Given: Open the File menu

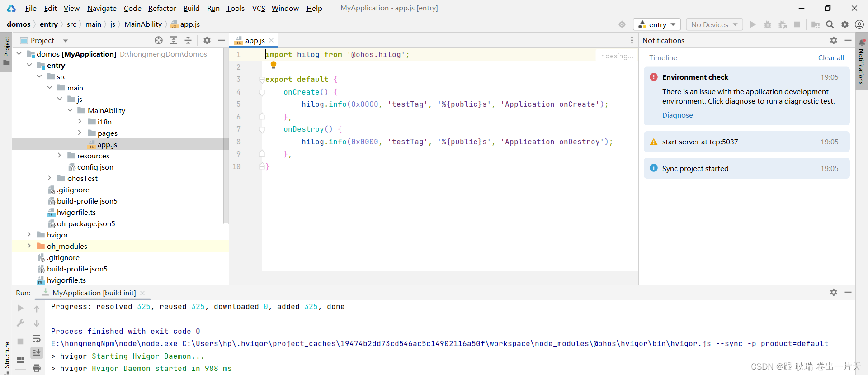Looking at the screenshot, I should point(31,8).
